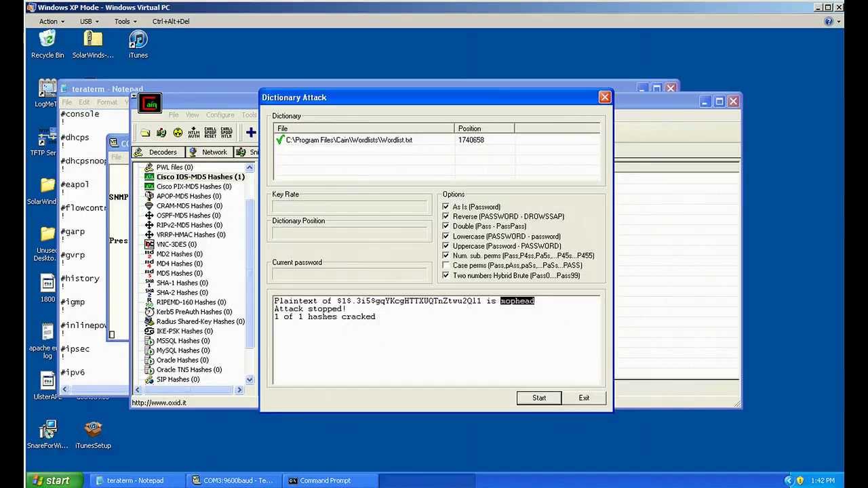Toggle Two numbers Hybrid Brute option
The width and height of the screenshot is (868, 488).
(x=446, y=276)
